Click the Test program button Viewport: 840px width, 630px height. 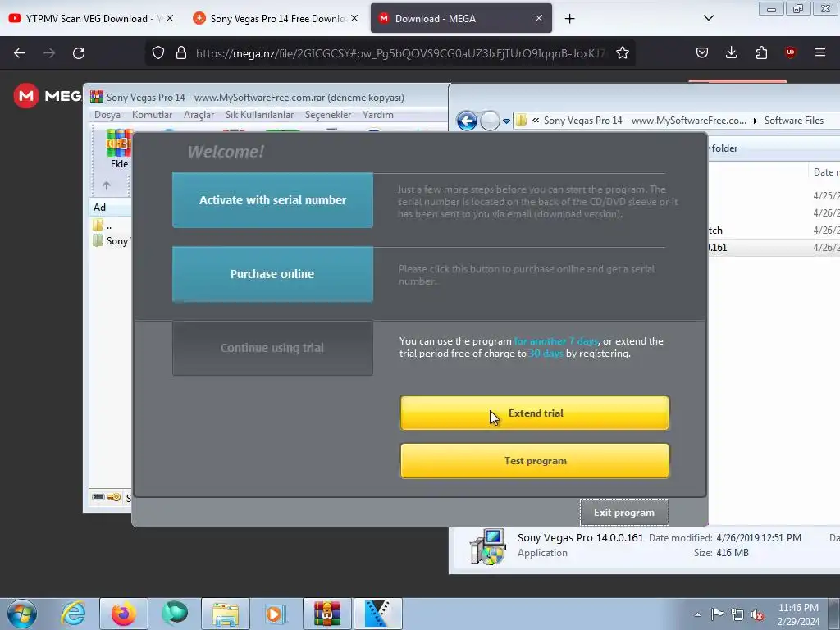(535, 461)
